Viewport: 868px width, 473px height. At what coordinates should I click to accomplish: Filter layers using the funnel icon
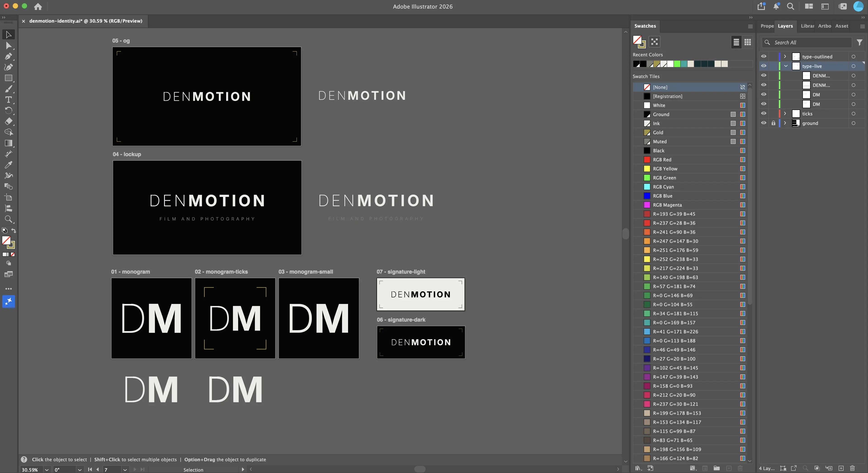pyautogui.click(x=860, y=43)
